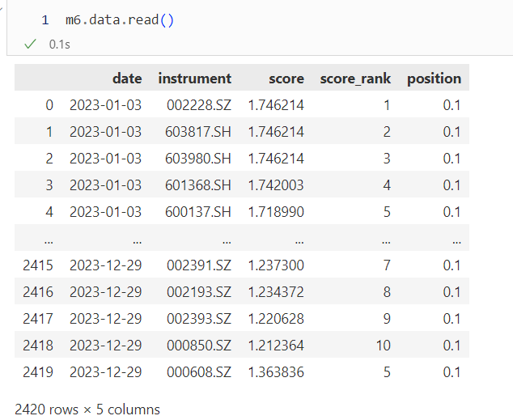The height and width of the screenshot is (420, 513).
Task: Click score_rank value 10 in row 2418
Action: coord(383,346)
